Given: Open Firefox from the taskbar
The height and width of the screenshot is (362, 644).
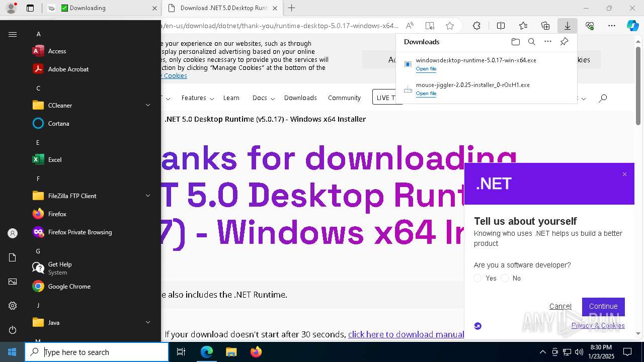Looking at the screenshot, I should point(256,352).
